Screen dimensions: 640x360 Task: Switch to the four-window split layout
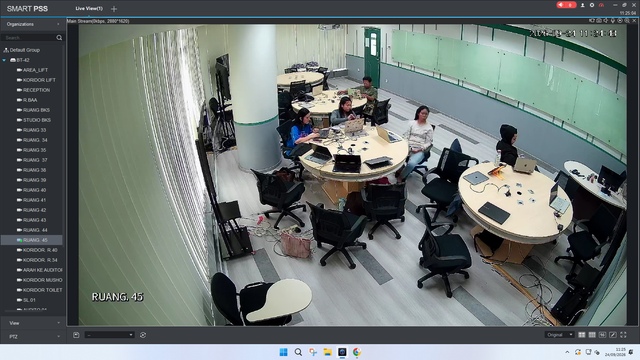(x=582, y=335)
